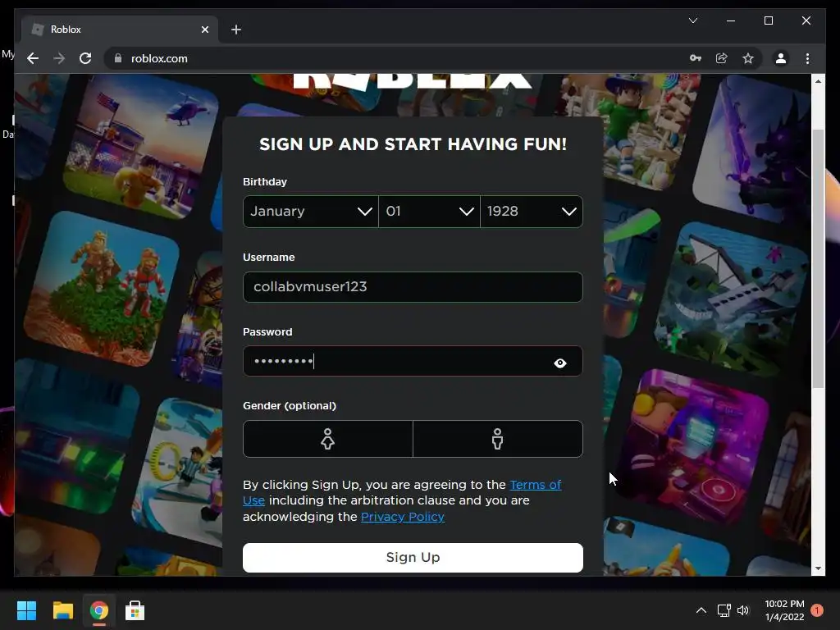840x630 pixels.
Task: Show hidden system tray icons
Action: 701,610
